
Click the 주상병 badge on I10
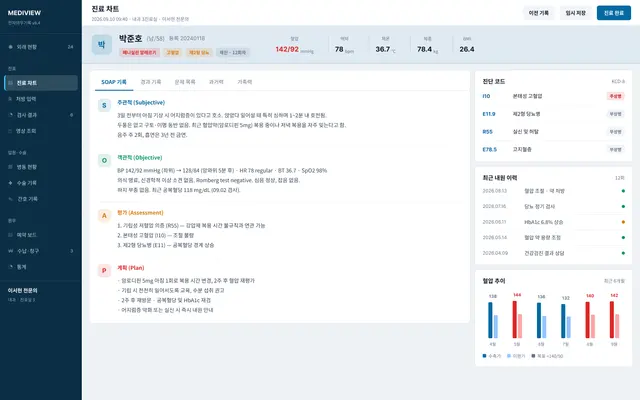point(615,96)
